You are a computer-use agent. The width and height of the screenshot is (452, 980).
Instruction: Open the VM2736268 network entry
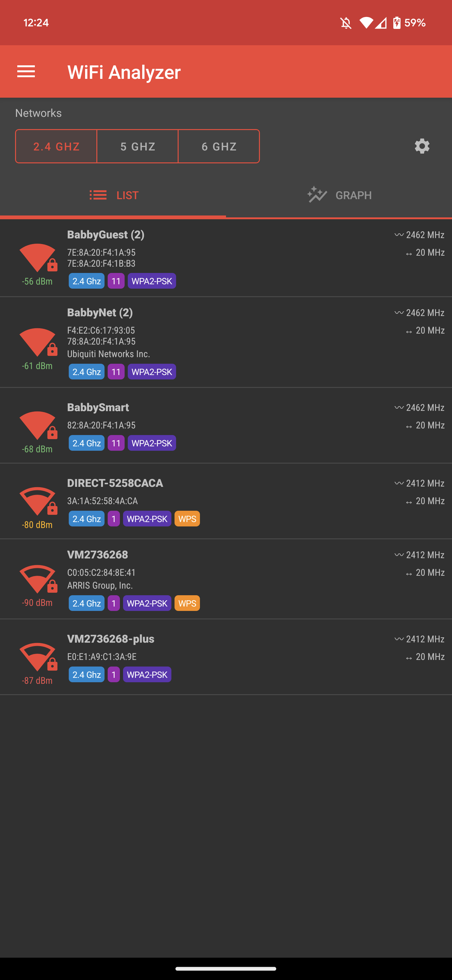click(97, 555)
